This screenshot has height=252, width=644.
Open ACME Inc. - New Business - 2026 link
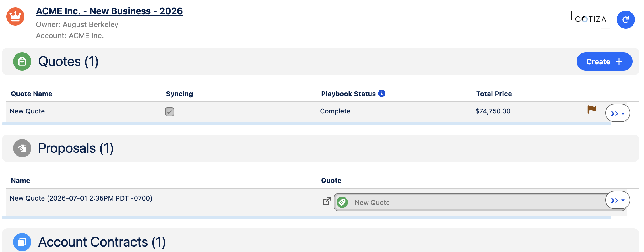click(109, 11)
